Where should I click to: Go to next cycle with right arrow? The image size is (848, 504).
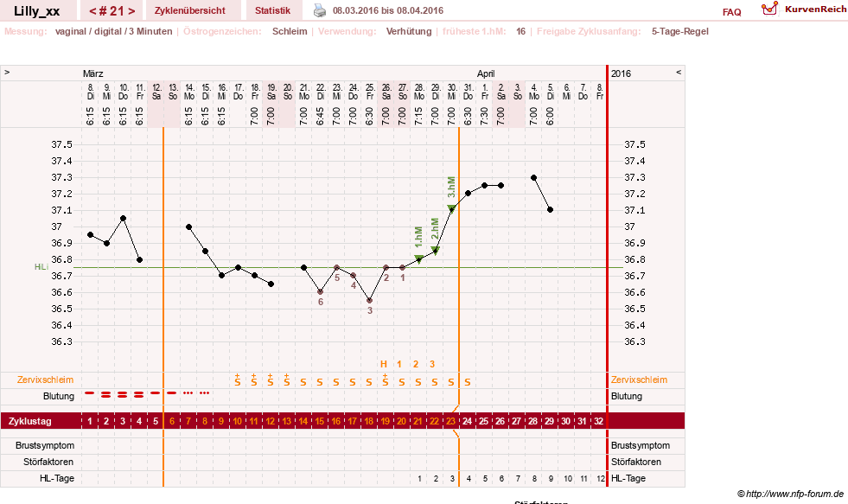[131, 11]
